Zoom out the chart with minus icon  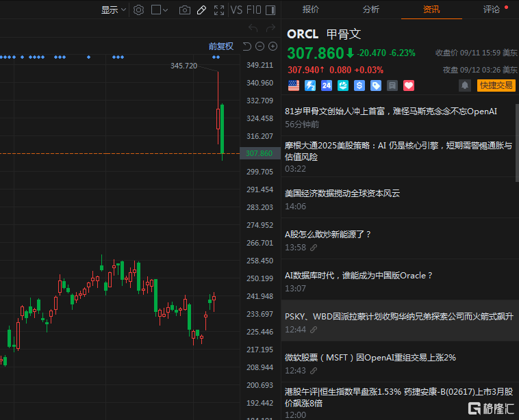coord(259,47)
